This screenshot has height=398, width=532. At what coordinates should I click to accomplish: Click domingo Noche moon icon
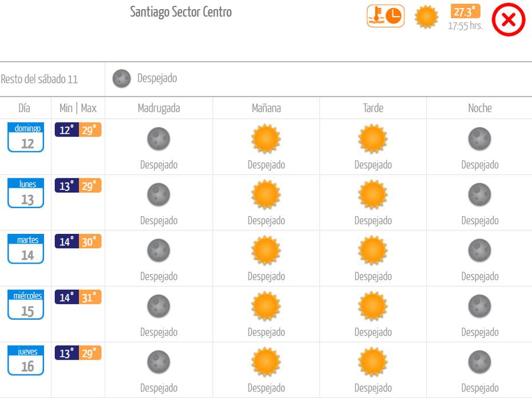click(479, 139)
